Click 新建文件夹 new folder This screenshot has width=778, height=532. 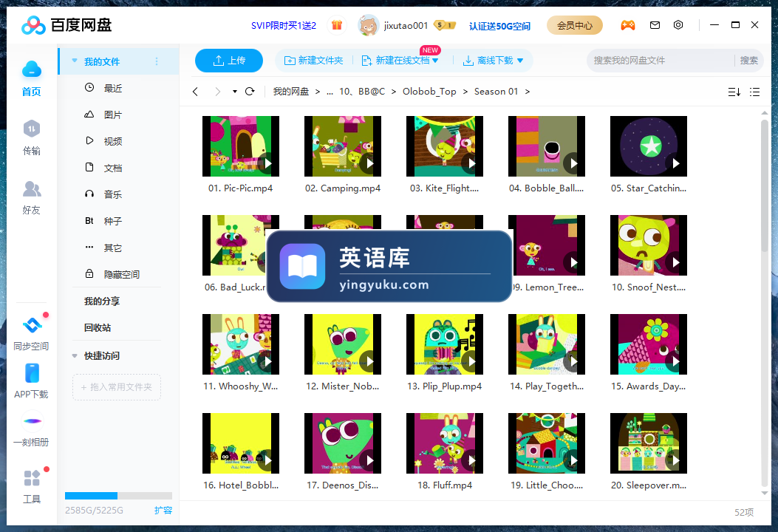click(x=313, y=61)
